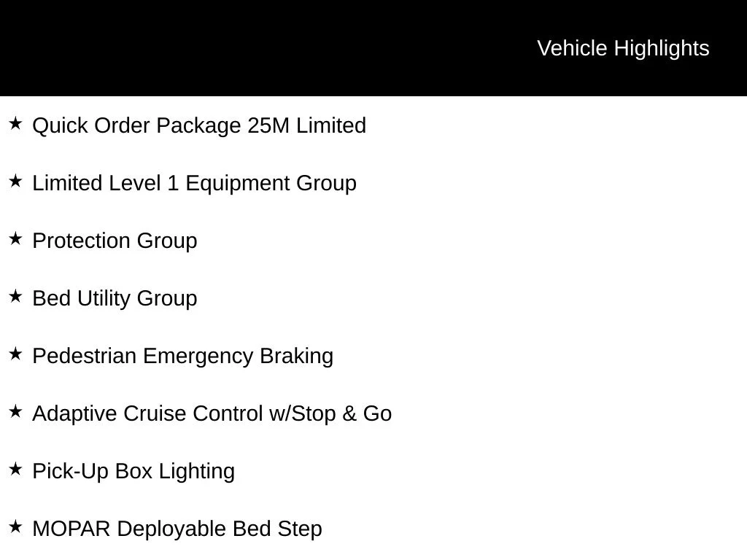Click the word Braking in fifth item
Screen dimensions: 747x560
click(296, 357)
